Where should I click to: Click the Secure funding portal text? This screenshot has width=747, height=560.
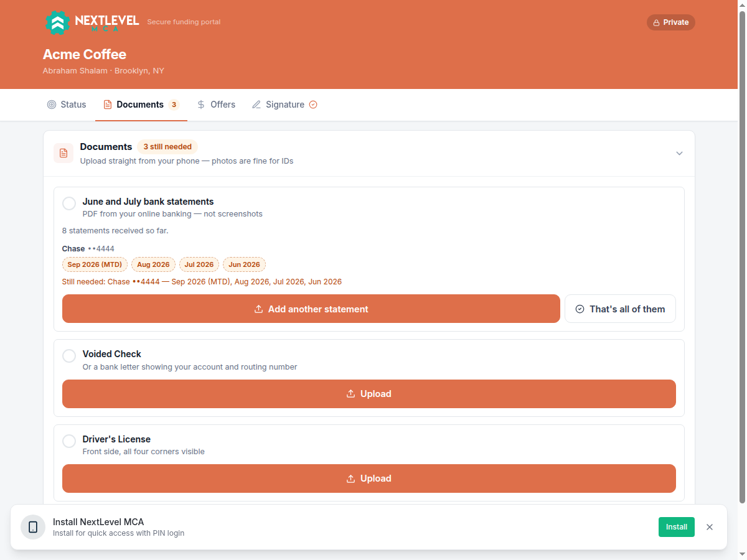coord(184,22)
